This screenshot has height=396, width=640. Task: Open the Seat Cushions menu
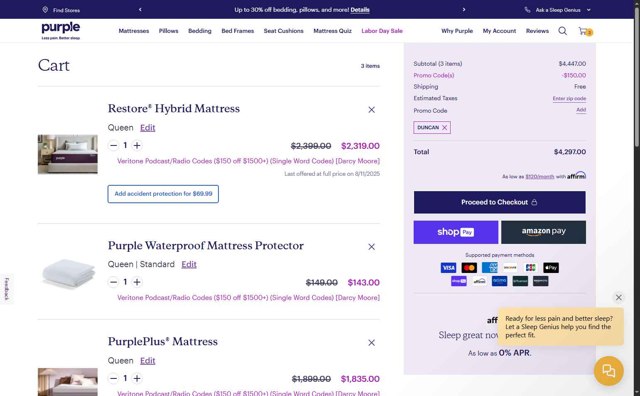[x=284, y=31]
